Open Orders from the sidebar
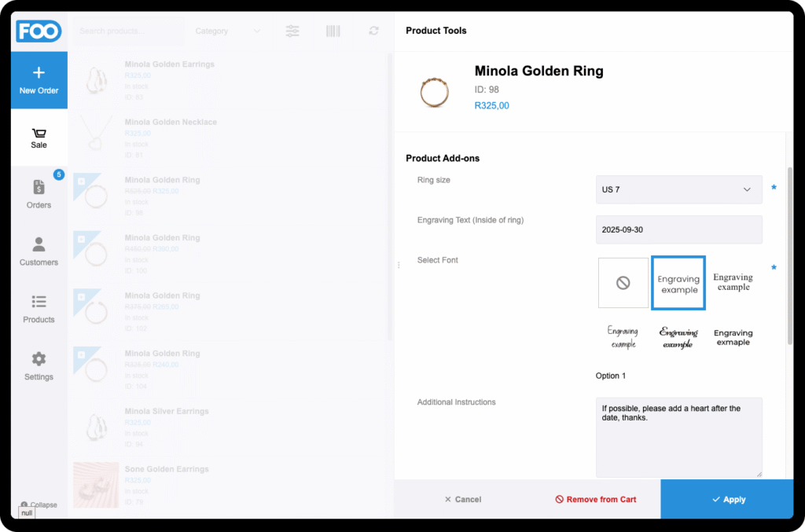This screenshot has height=532, width=805. pyautogui.click(x=39, y=194)
